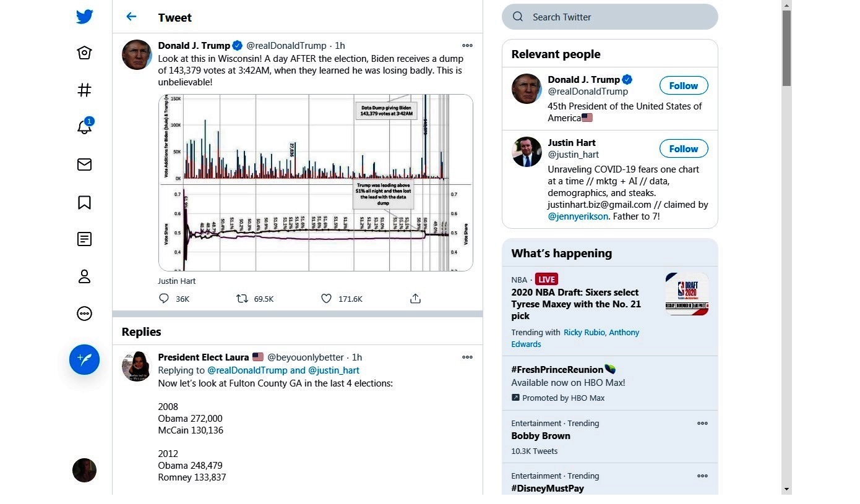Retweet the Wisconsin vote chart tweet
Image resolution: width=860 pixels, height=504 pixels.
(241, 299)
